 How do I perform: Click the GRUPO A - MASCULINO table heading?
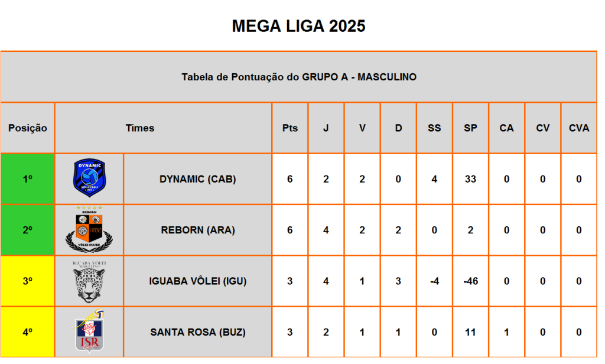[299, 77]
